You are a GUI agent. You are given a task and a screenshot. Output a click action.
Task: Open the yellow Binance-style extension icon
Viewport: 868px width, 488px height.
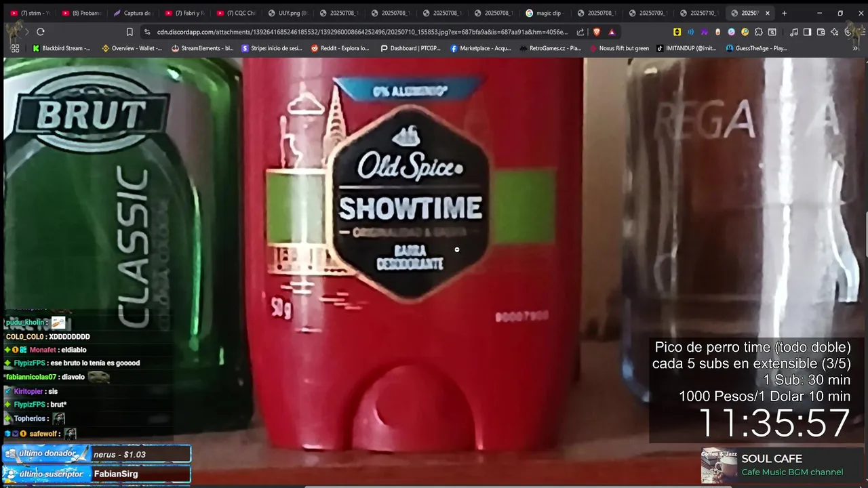(x=677, y=32)
